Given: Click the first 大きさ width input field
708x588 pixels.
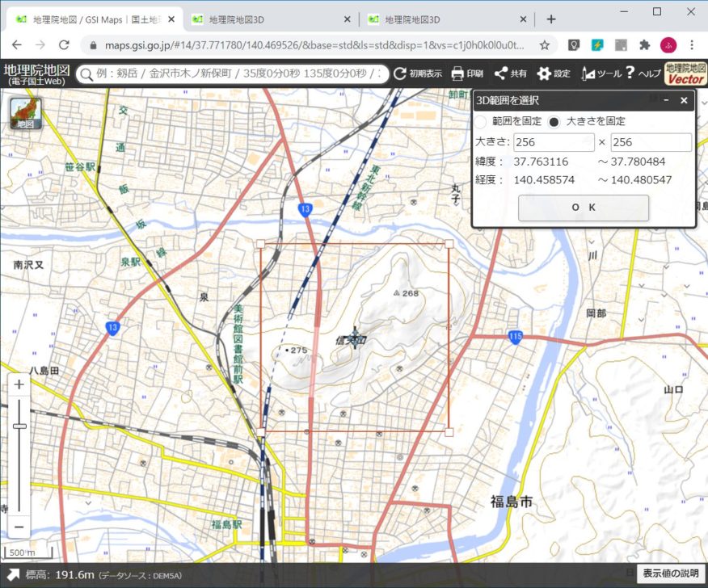Looking at the screenshot, I should [x=554, y=142].
